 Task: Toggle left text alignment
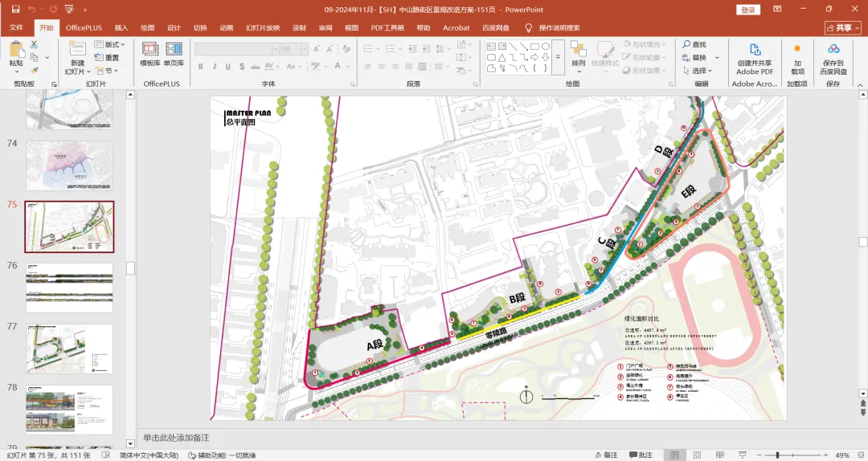point(368,67)
